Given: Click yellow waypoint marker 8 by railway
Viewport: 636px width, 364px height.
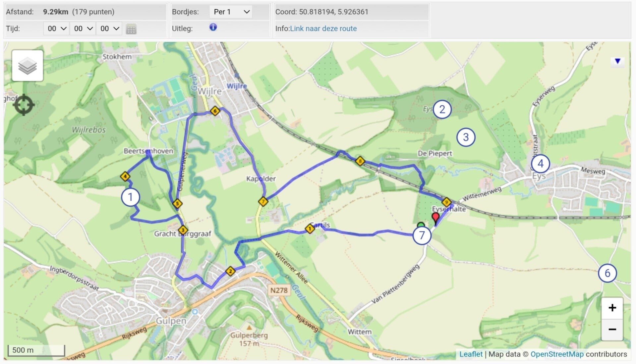Looking at the screenshot, I should pyautogui.click(x=360, y=161).
